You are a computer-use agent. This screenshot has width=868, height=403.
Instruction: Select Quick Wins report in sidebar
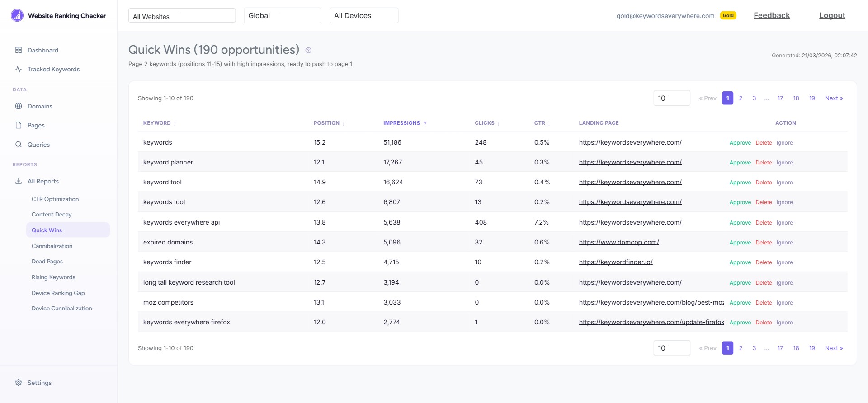tap(68, 230)
